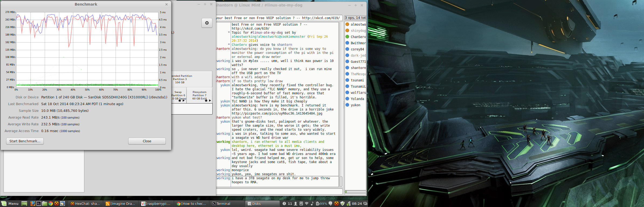
Task: Open the Disks gear settings menu
Action: coord(207,23)
